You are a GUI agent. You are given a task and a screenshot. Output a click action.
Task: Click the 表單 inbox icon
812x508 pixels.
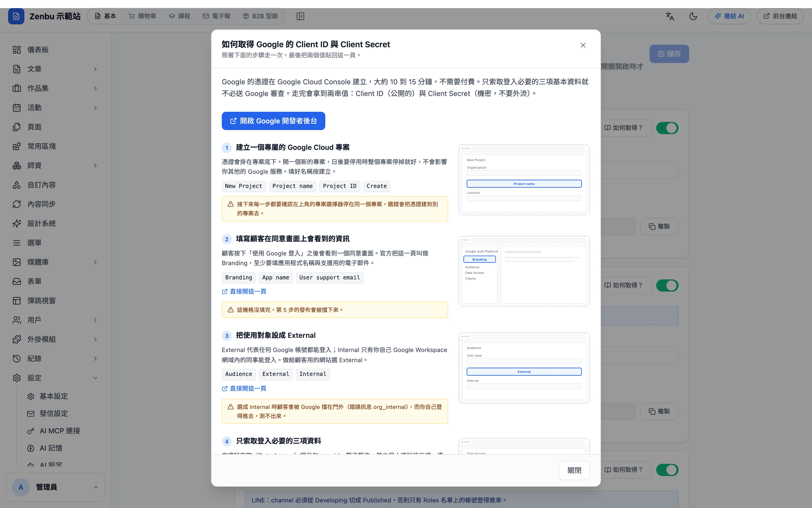pos(17,281)
